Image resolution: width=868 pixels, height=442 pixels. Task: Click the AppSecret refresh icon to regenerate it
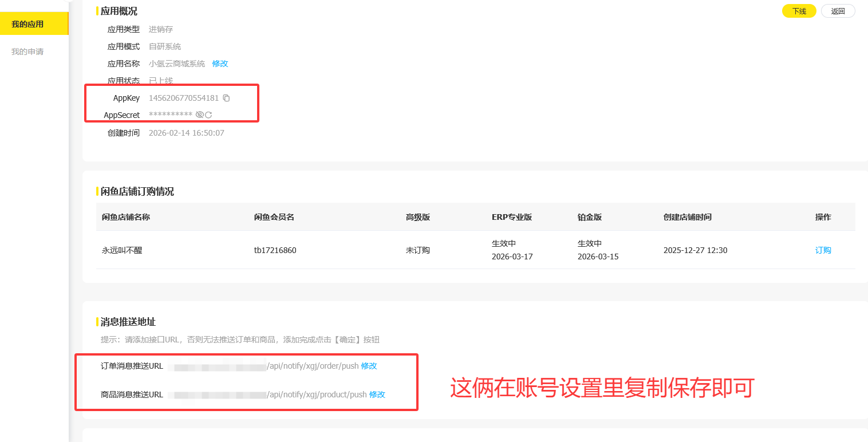click(x=208, y=115)
